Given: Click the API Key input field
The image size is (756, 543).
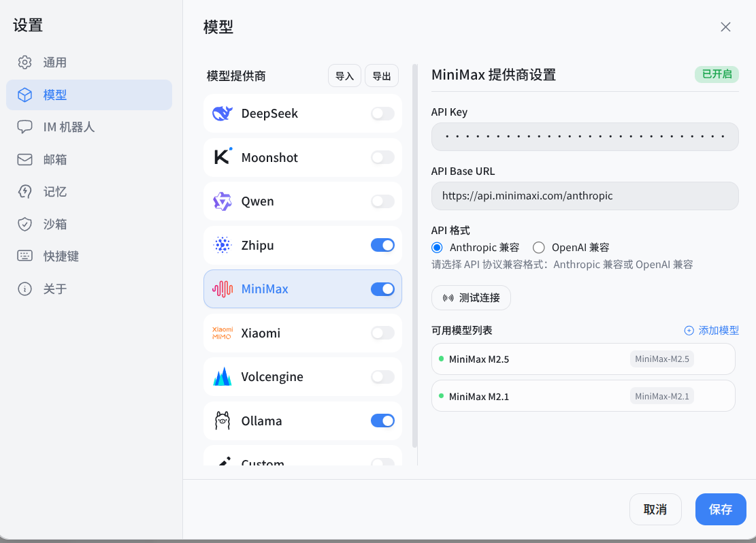Looking at the screenshot, I should (585, 137).
